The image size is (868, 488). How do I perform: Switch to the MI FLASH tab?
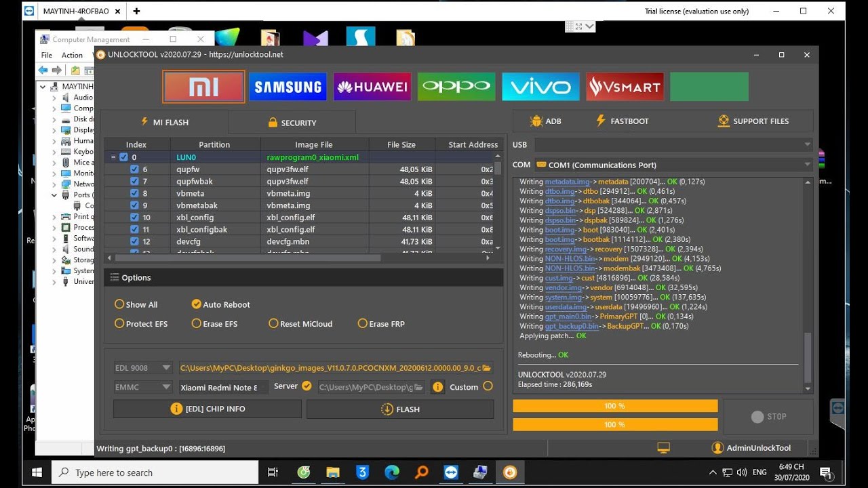coord(165,122)
